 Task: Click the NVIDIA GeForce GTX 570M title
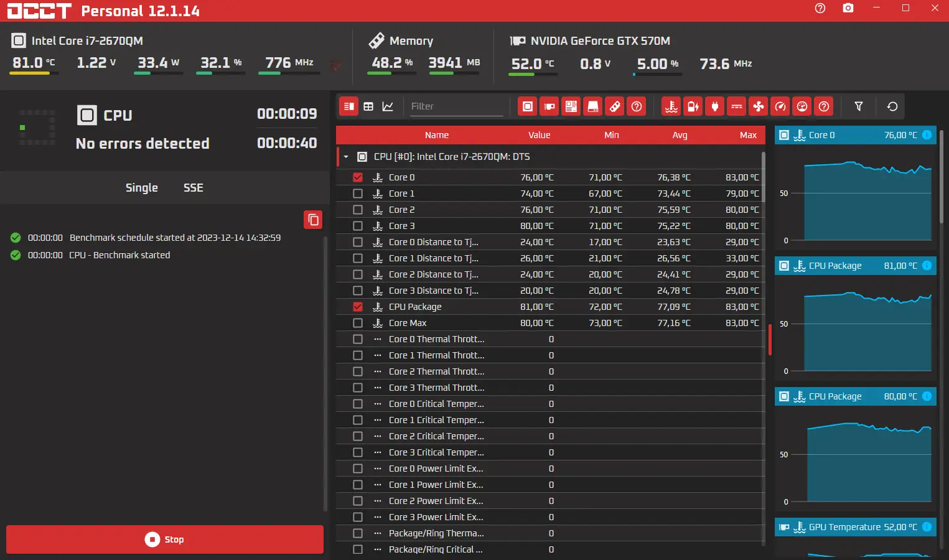(x=601, y=41)
